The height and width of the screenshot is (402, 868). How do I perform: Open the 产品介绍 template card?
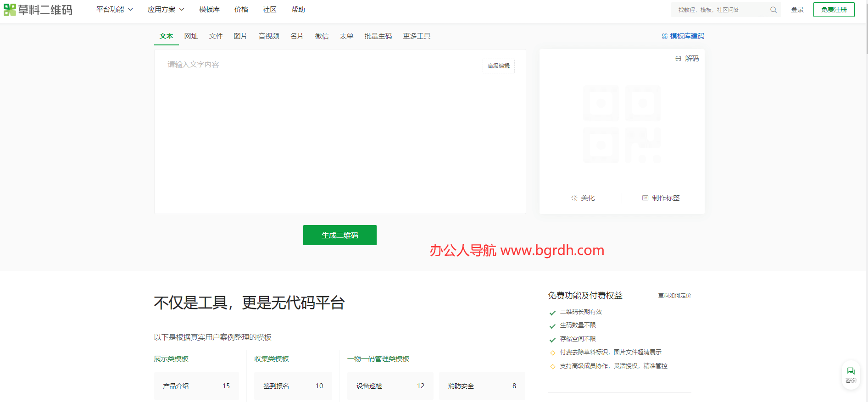coord(196,386)
